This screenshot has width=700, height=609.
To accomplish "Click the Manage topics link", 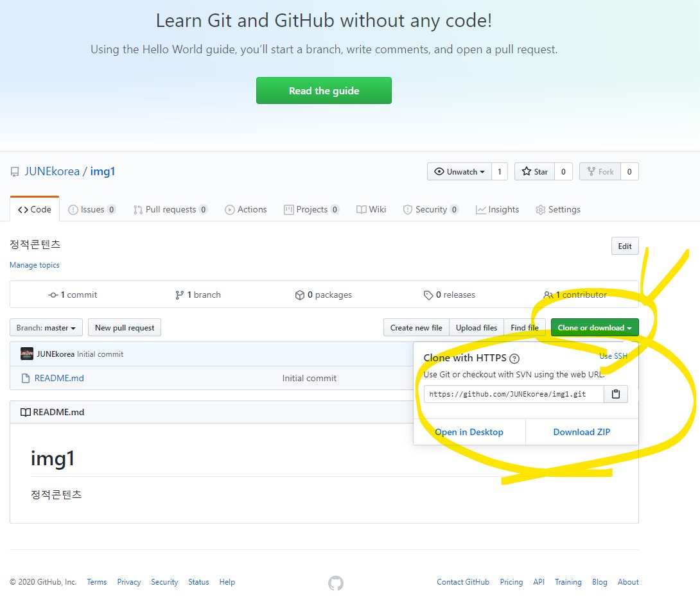I will (x=35, y=265).
